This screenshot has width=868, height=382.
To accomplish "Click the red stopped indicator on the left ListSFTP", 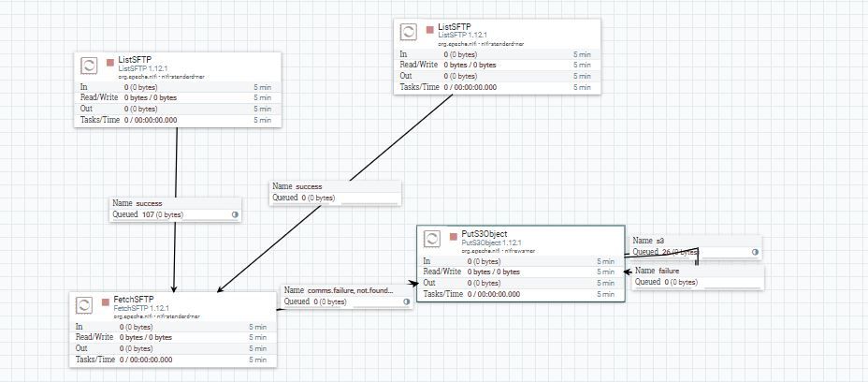I will pos(110,63).
